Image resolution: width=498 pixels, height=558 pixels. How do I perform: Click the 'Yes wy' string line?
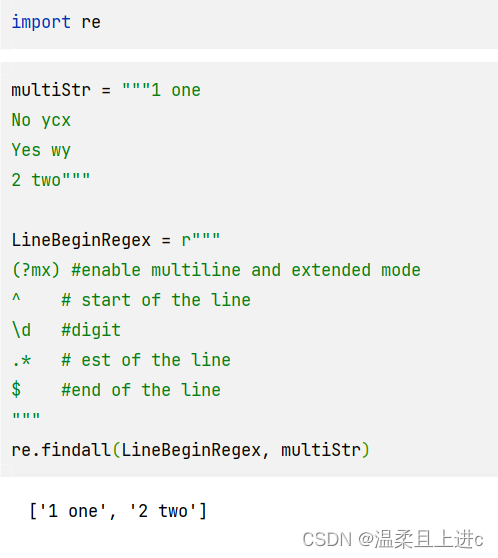pyautogui.click(x=41, y=150)
